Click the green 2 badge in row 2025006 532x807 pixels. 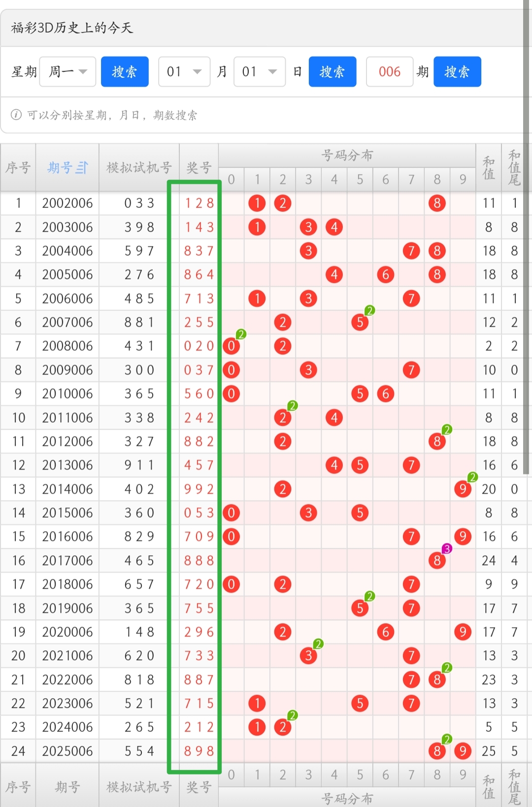447,739
